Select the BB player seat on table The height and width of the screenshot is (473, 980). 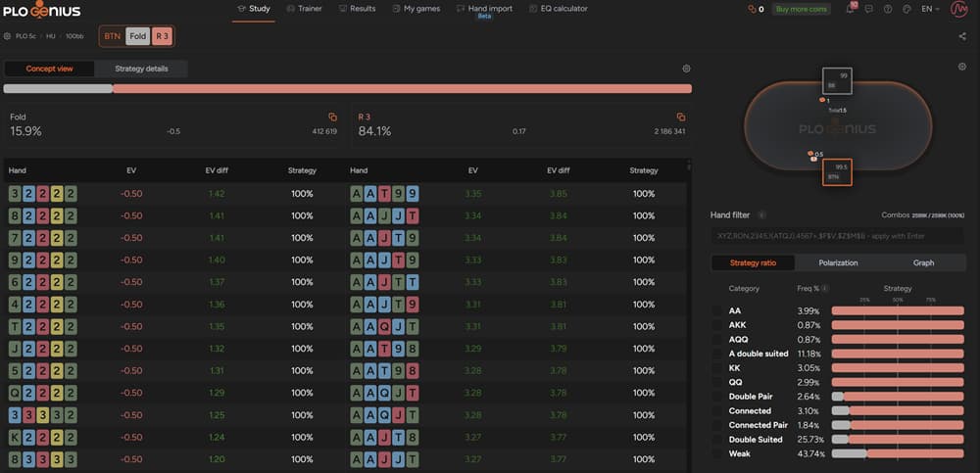click(838, 81)
